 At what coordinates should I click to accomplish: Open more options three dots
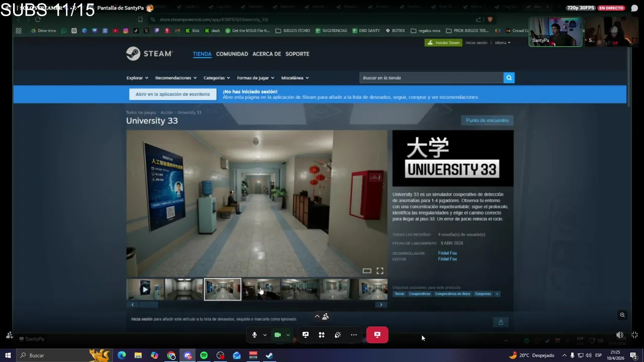[x=354, y=335]
